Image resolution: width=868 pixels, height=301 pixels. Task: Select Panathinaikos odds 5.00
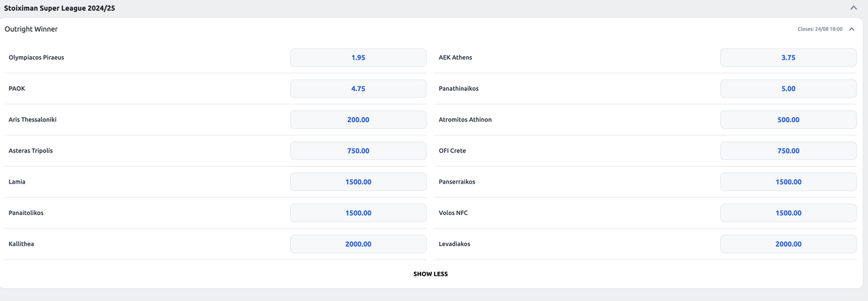(788, 89)
